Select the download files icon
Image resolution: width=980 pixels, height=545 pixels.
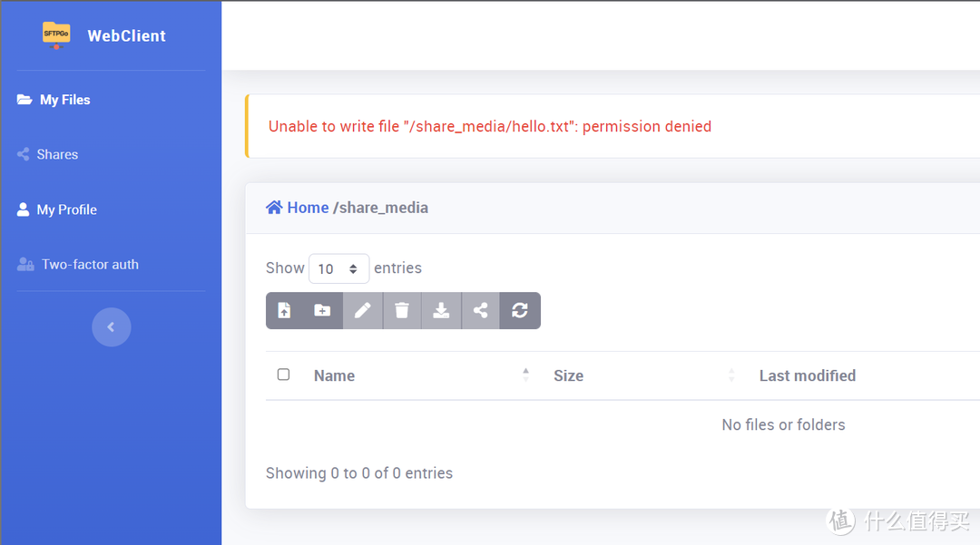click(x=441, y=310)
